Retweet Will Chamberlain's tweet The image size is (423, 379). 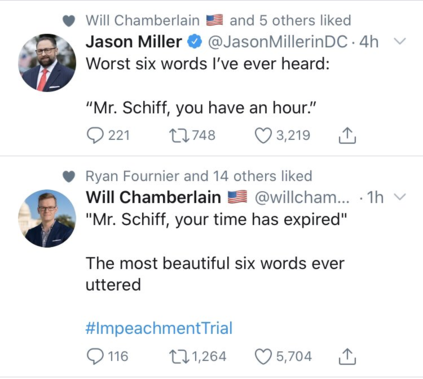click(x=179, y=356)
